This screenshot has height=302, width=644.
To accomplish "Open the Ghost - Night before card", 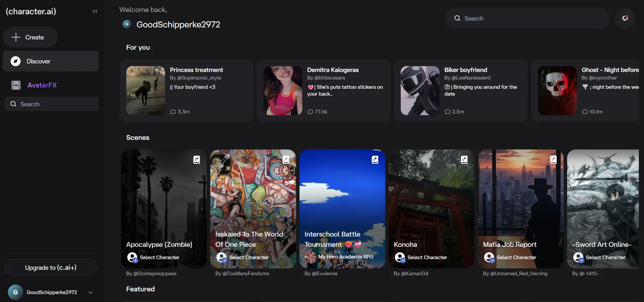I will (585, 90).
